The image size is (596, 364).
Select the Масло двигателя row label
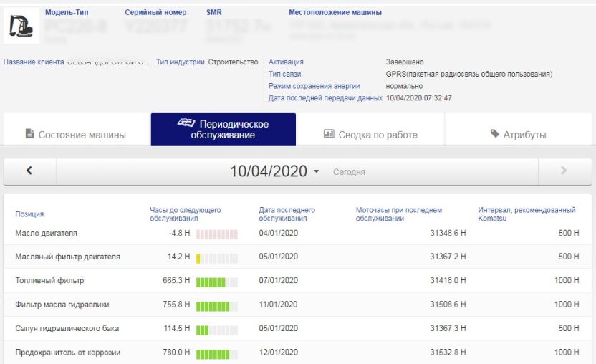46,233
